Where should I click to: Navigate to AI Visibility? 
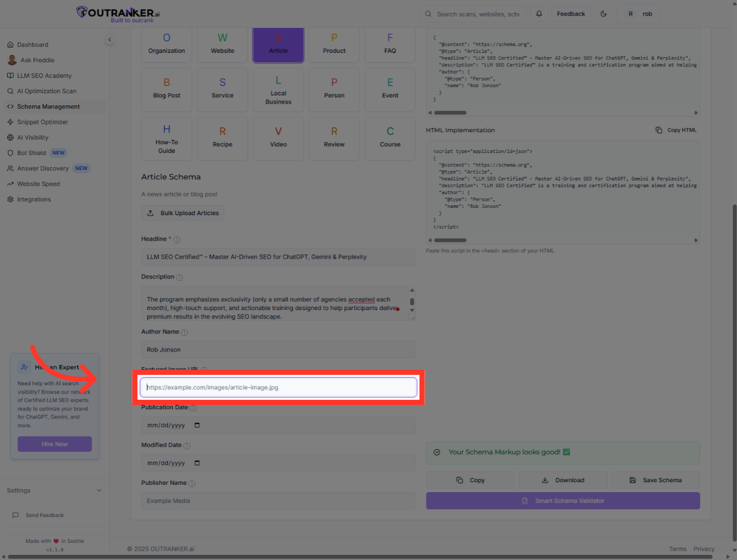point(54,137)
